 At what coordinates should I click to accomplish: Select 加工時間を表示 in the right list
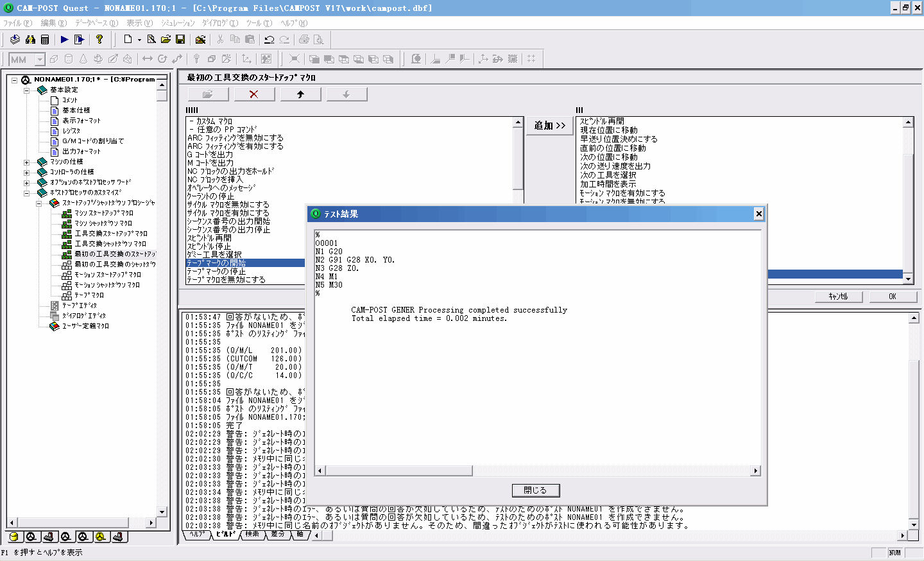(608, 184)
